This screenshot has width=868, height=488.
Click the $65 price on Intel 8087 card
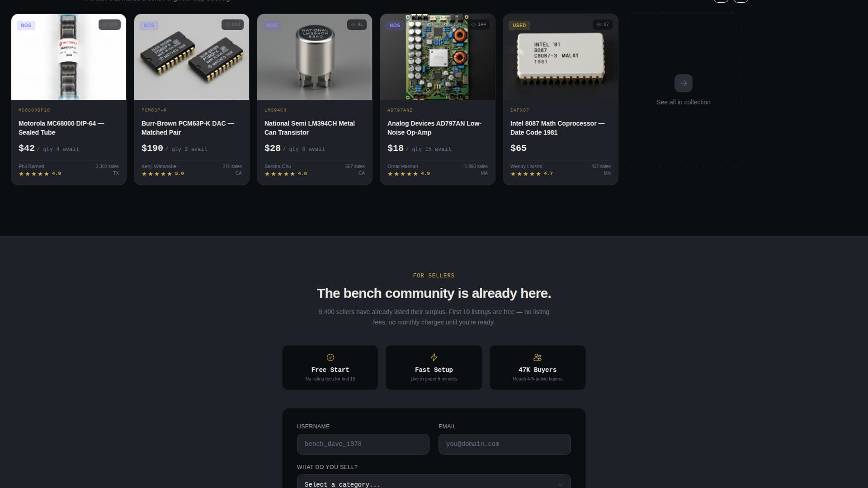pyautogui.click(x=519, y=148)
